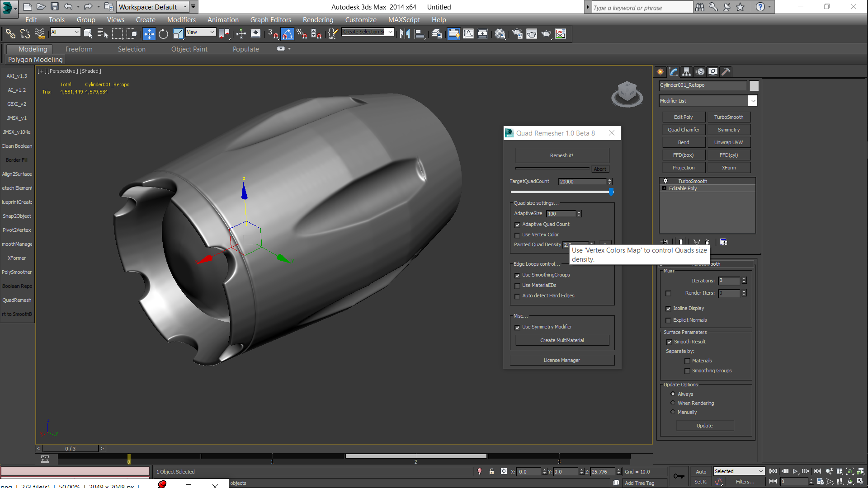Toggle the Use Symmetry Modifier option
The image size is (868, 488).
[x=517, y=327]
